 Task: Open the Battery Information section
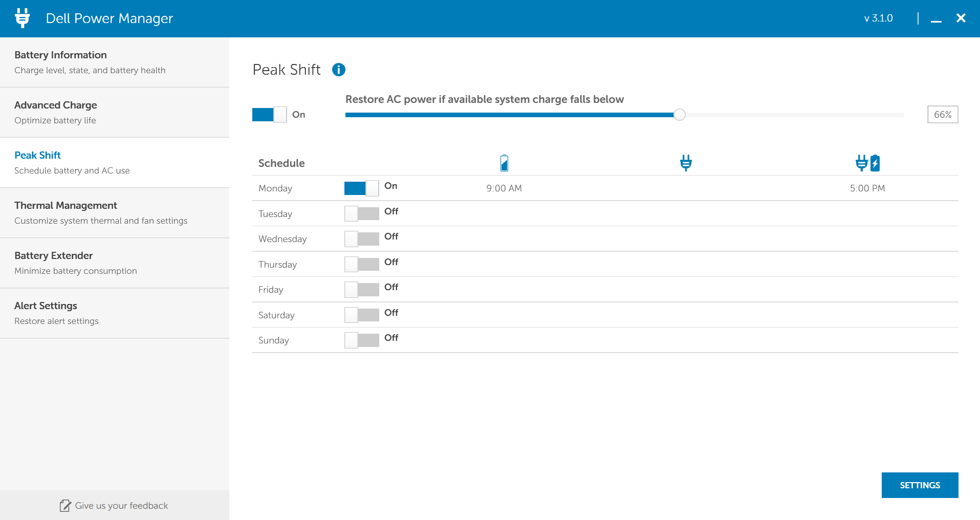pos(115,62)
